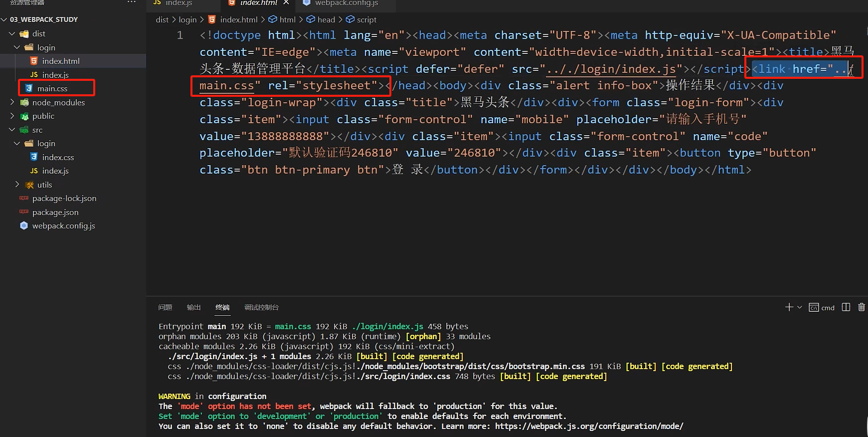Click the webpack icon of webpack.config.js
This screenshot has height=437, width=868.
click(24, 225)
